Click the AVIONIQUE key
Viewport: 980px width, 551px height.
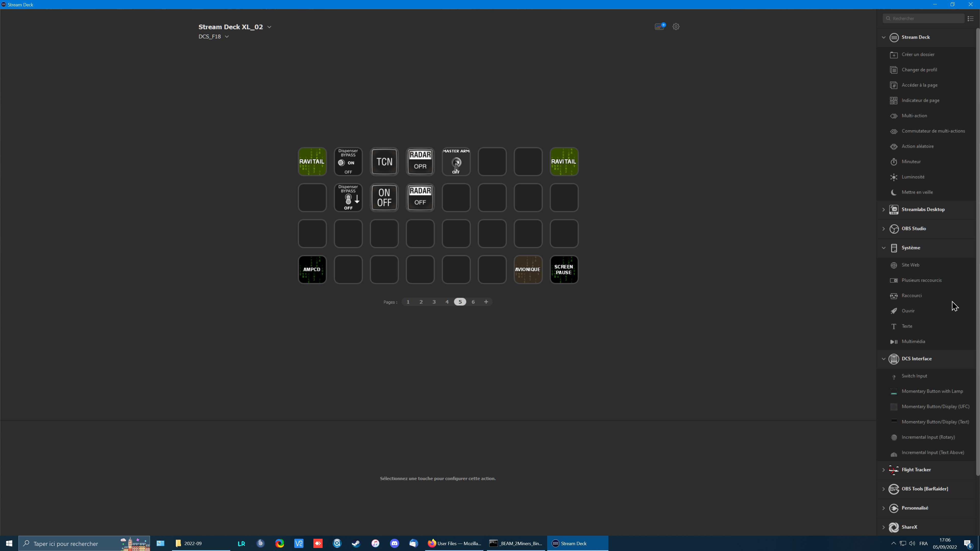tap(528, 270)
